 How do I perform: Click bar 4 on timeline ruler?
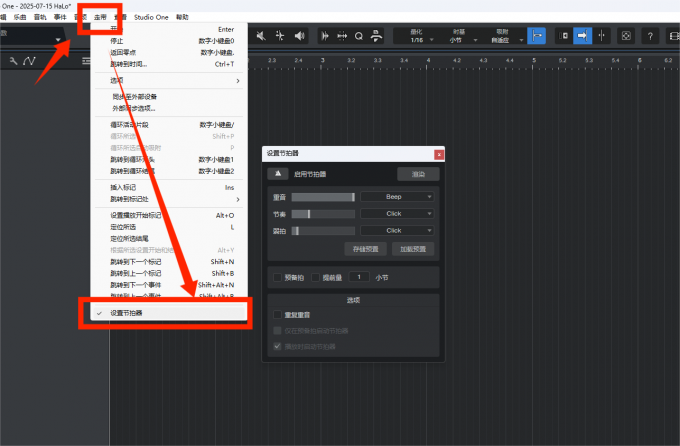[x=428, y=61]
